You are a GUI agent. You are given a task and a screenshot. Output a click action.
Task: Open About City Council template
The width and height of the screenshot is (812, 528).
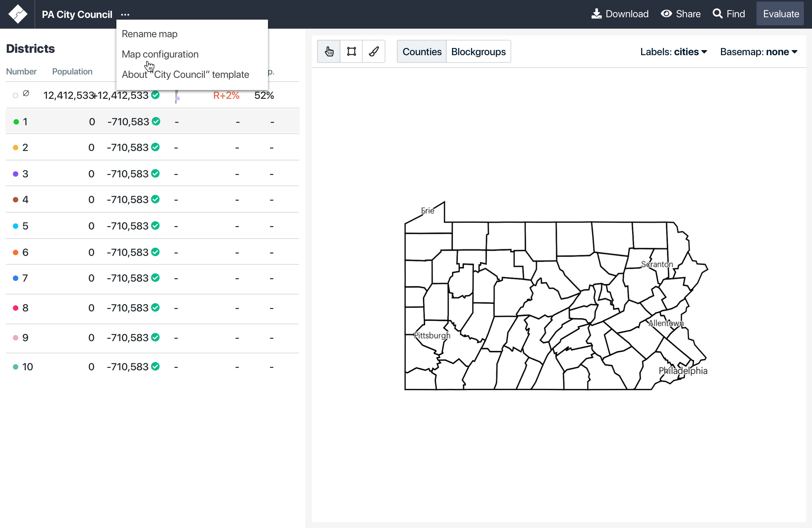186,74
